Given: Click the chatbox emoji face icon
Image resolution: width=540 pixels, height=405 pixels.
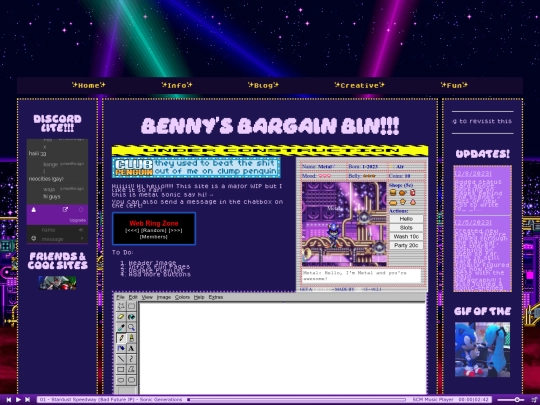Looking at the screenshot, I should [33, 238].
